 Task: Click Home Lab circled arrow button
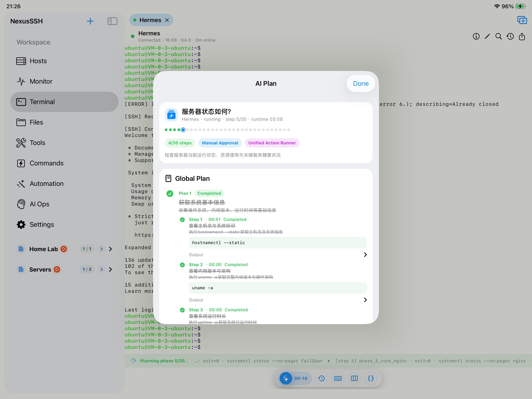click(101, 249)
